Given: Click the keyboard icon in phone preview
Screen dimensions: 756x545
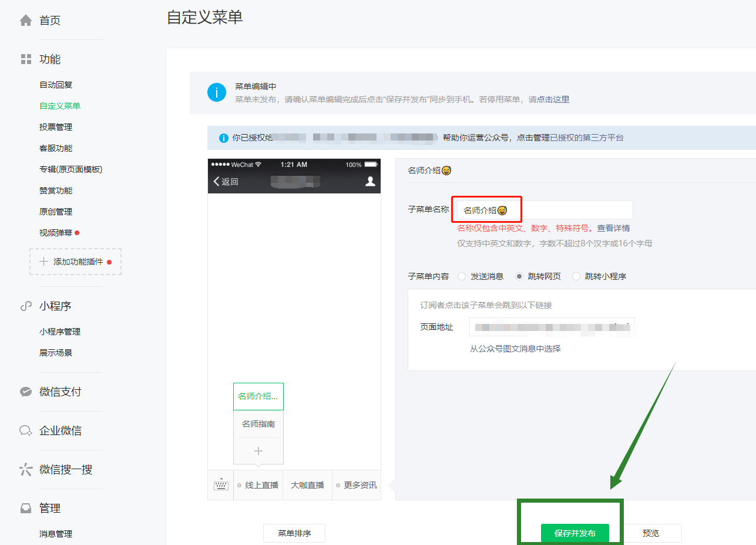Looking at the screenshot, I should click(x=221, y=485).
